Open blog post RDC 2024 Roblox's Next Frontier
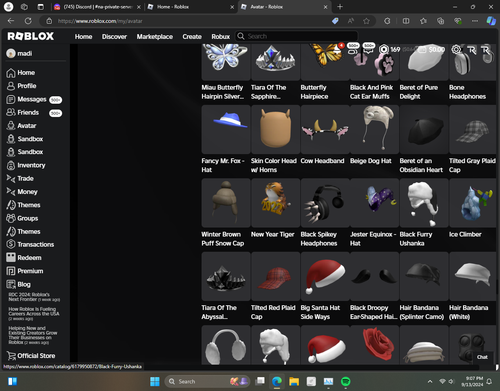Screen dimensions: 500x391 click(34, 297)
